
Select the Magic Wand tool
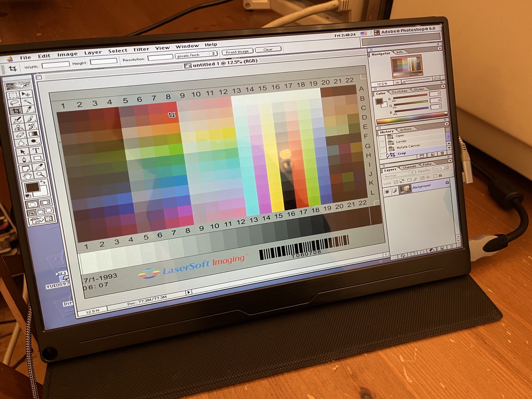coord(27,101)
